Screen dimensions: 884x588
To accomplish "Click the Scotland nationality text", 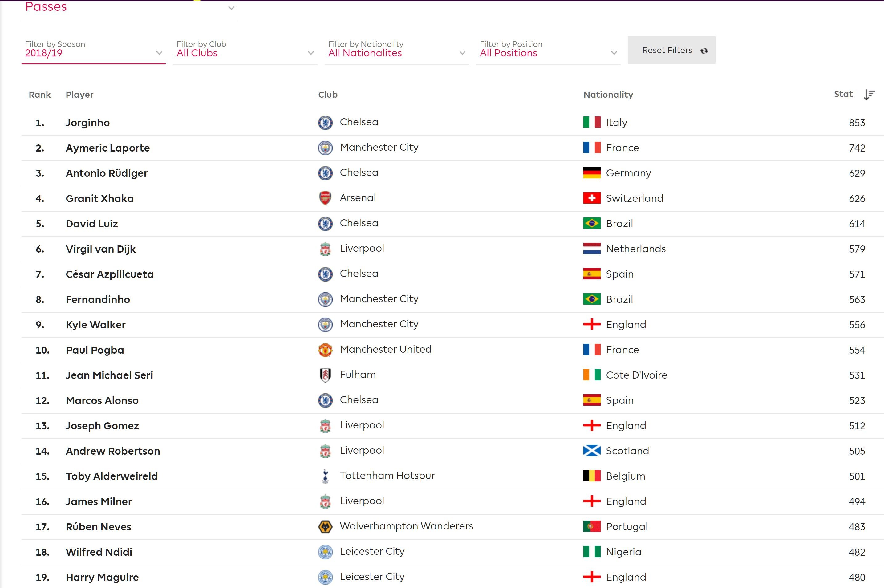I will [x=627, y=451].
